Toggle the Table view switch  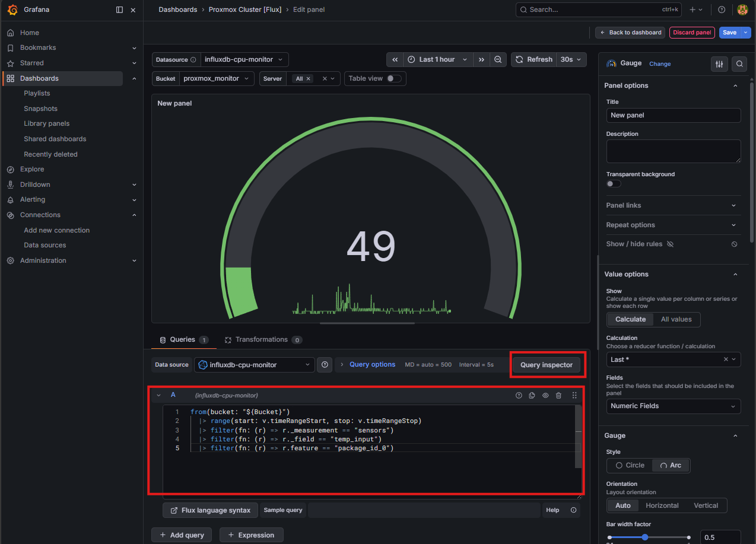pyautogui.click(x=394, y=78)
